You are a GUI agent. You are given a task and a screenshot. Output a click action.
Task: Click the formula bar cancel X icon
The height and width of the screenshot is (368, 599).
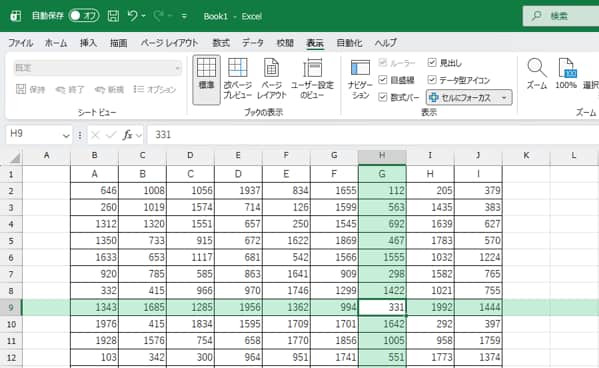coord(96,135)
